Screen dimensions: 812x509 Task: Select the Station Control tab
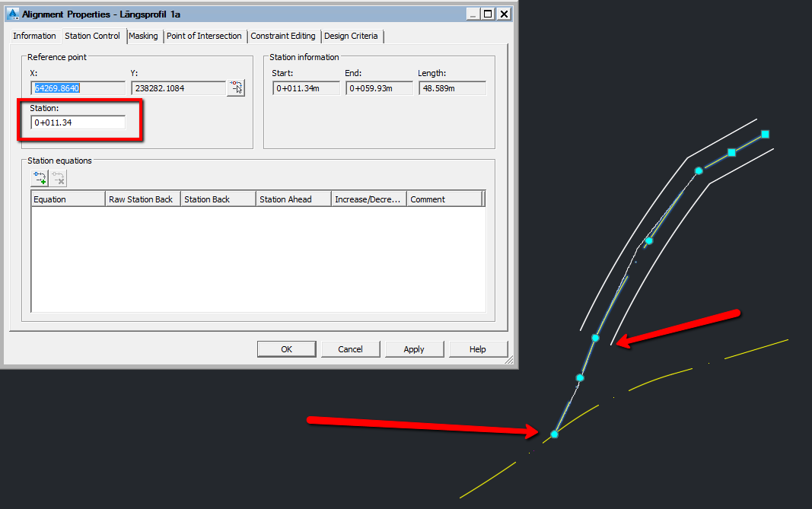[92, 36]
